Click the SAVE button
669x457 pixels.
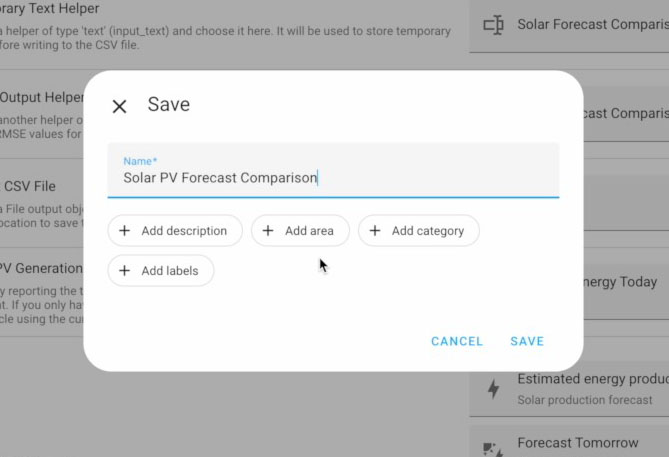coord(527,341)
